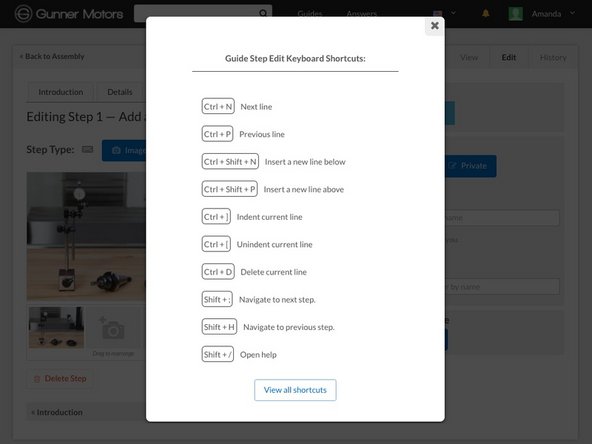Viewport: 592px width, 444px height.
Task: Open the Details tab
Action: pos(120,92)
